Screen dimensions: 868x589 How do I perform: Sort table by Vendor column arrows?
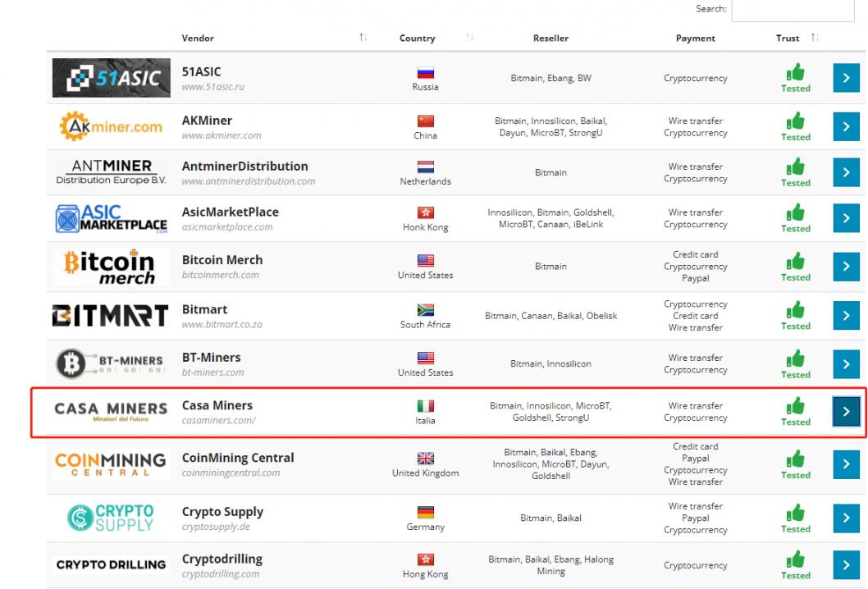tap(363, 39)
